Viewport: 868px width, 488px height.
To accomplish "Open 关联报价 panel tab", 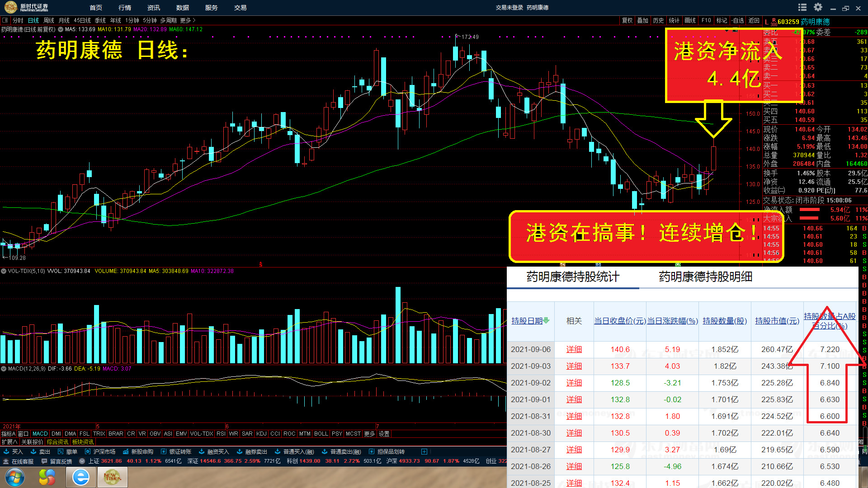I will click(x=32, y=442).
